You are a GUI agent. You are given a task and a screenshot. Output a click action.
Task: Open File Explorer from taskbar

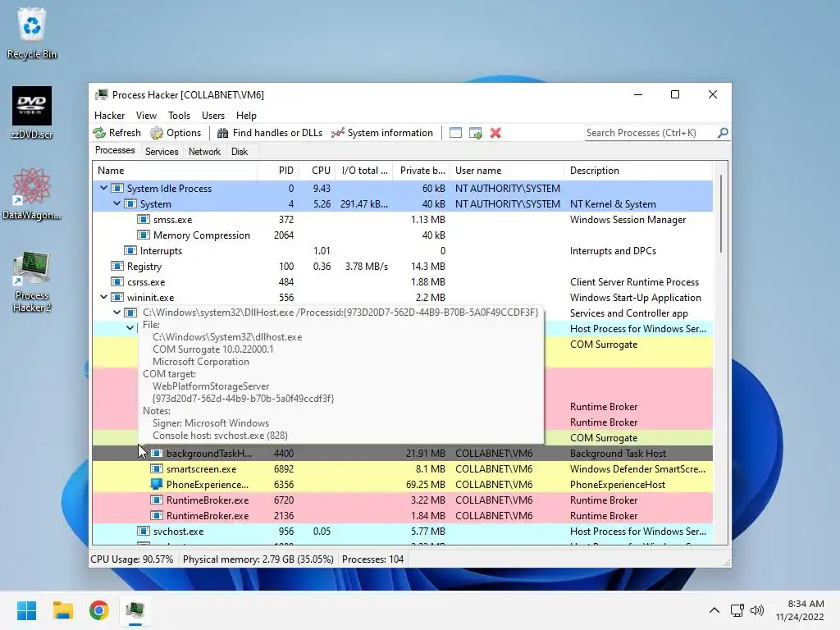62,610
